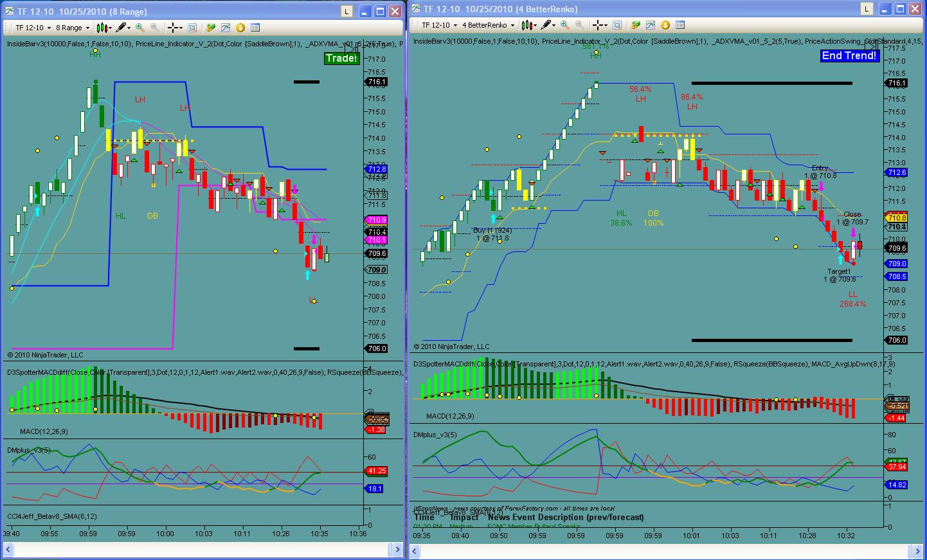Click magenta 710.9 price marker on 8 Range axis
This screenshot has height=560, width=927.
(377, 220)
